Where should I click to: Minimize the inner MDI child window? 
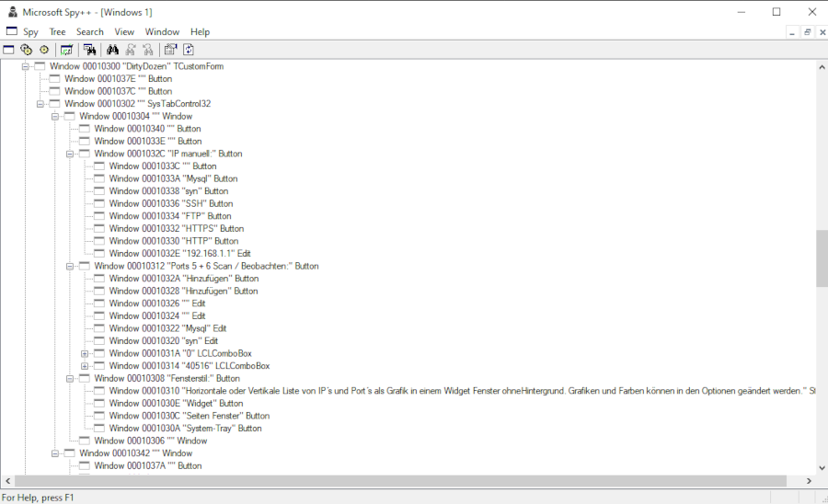pos(792,32)
